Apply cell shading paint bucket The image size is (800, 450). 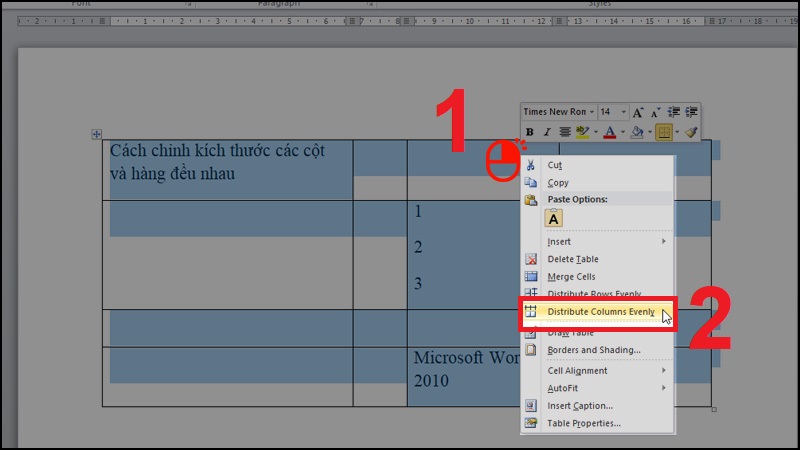click(x=637, y=132)
